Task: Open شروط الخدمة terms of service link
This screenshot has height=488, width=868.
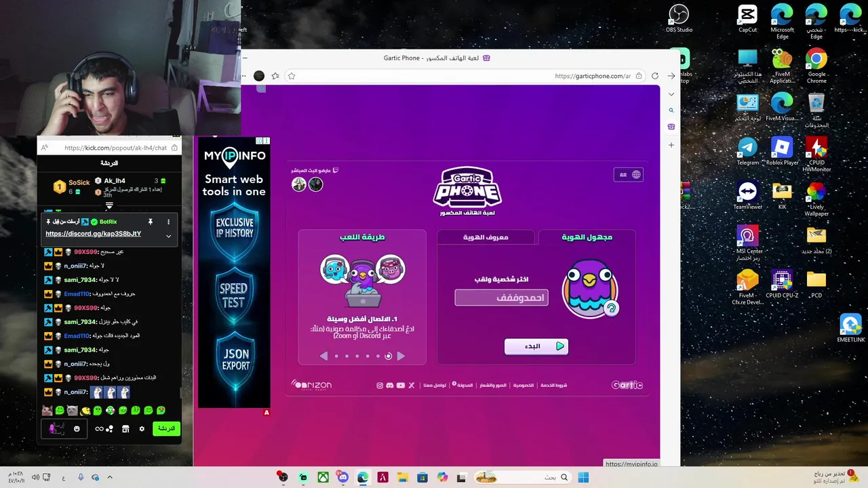Action: click(x=553, y=385)
